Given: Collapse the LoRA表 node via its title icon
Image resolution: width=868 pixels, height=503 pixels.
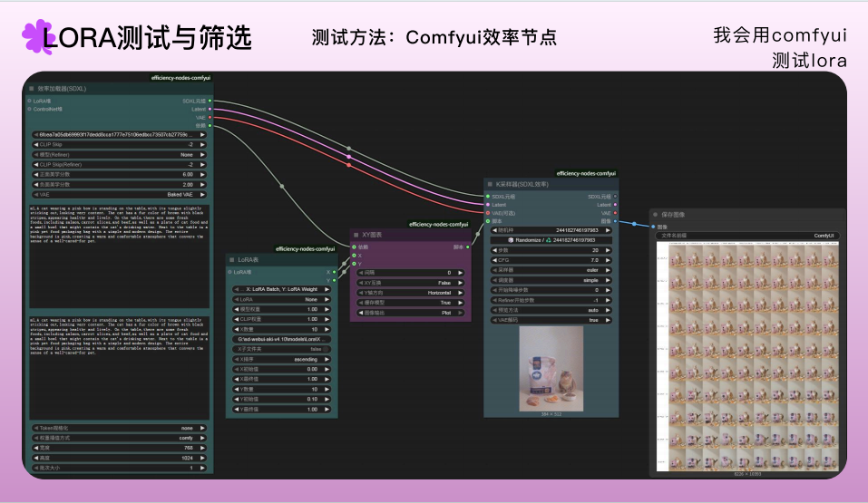Looking at the screenshot, I should [x=233, y=259].
